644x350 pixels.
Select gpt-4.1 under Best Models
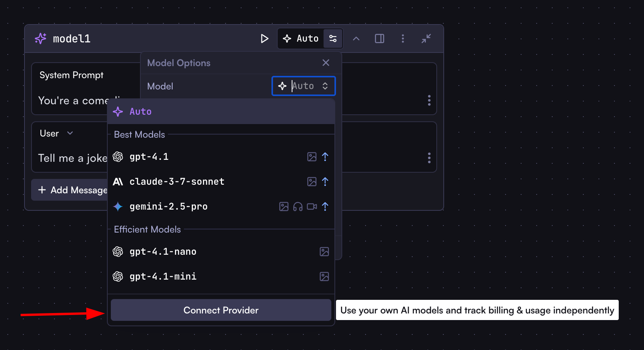pos(149,157)
